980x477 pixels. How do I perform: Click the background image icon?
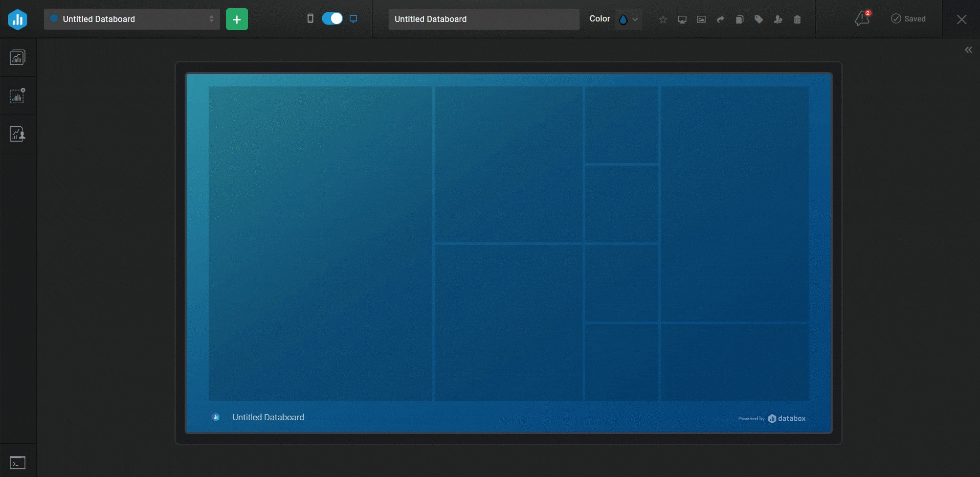(701, 19)
